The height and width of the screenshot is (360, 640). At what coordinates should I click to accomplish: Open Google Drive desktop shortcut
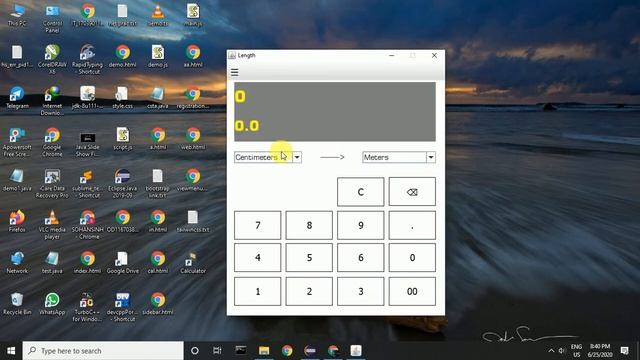click(x=122, y=262)
